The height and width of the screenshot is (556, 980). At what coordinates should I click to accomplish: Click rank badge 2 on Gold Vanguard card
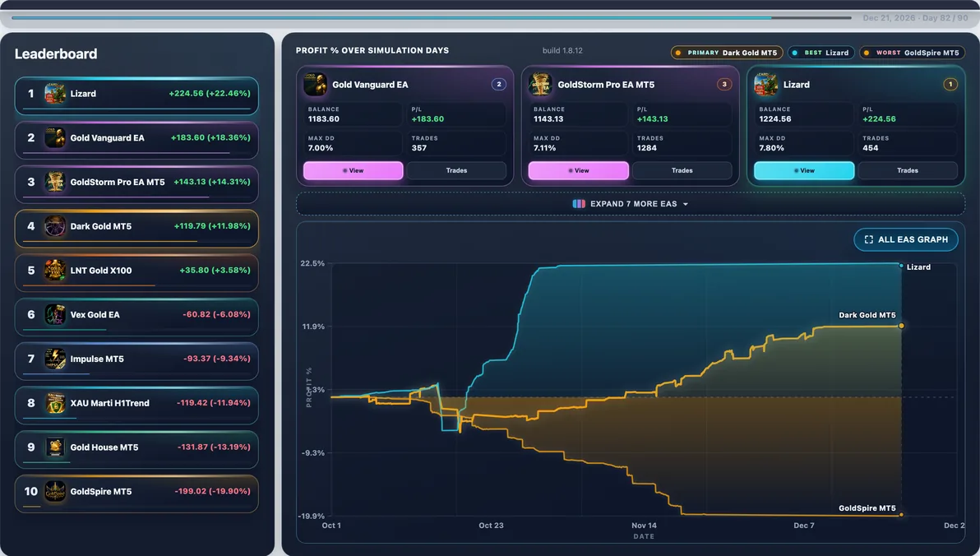tap(499, 84)
